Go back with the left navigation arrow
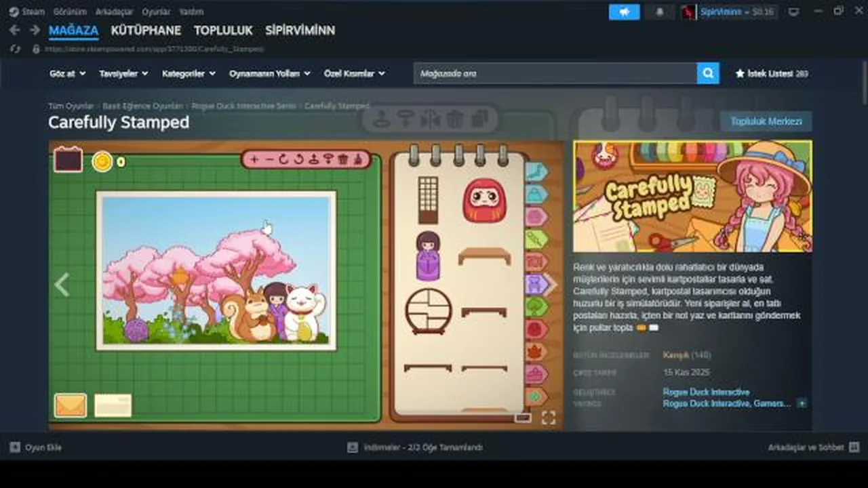This screenshot has height=488, width=868. point(14,30)
